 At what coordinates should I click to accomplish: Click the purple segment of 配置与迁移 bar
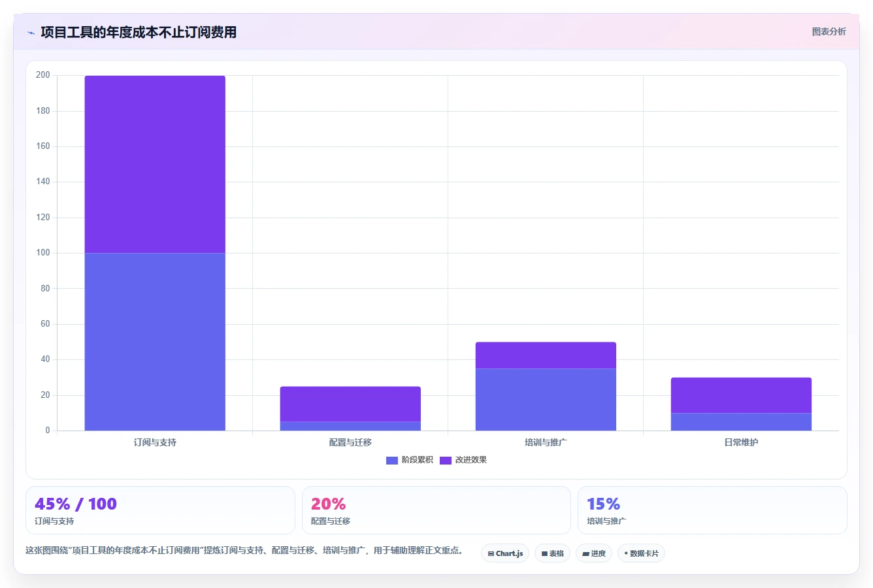(x=350, y=404)
